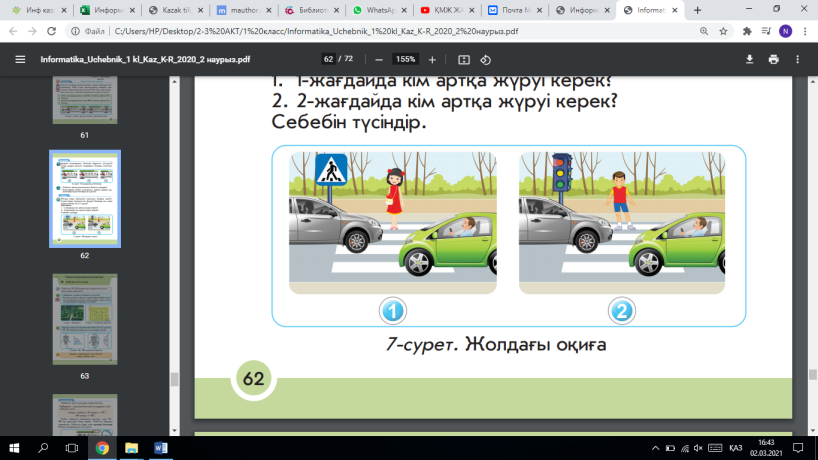Image resolution: width=818 pixels, height=460 pixels.
Task: Click the caption 7-сурет. Жолдағы оқиға
Action: pyautogui.click(x=496, y=344)
